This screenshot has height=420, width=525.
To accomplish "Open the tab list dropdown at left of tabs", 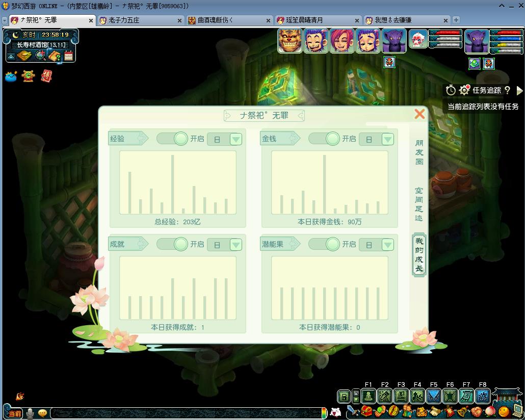I will (5, 20).
